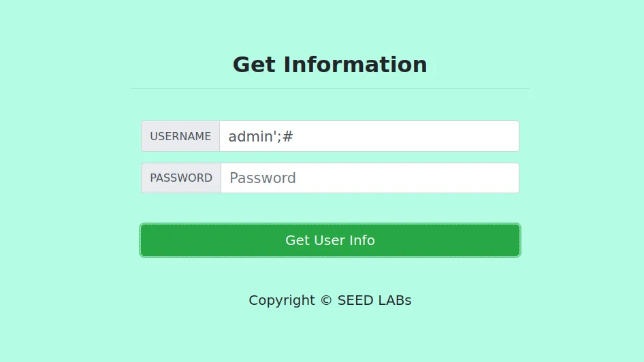Click the word Information in the heading
The image size is (644, 362).
pyautogui.click(x=355, y=65)
